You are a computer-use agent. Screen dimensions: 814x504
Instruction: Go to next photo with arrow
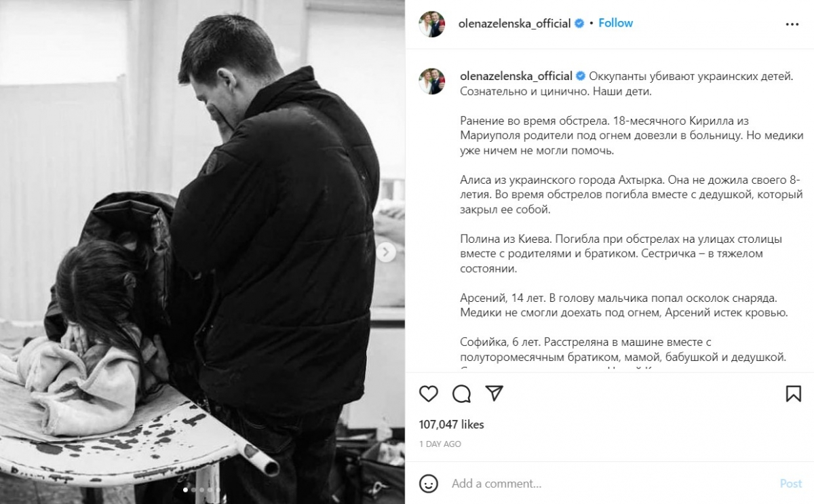(386, 253)
